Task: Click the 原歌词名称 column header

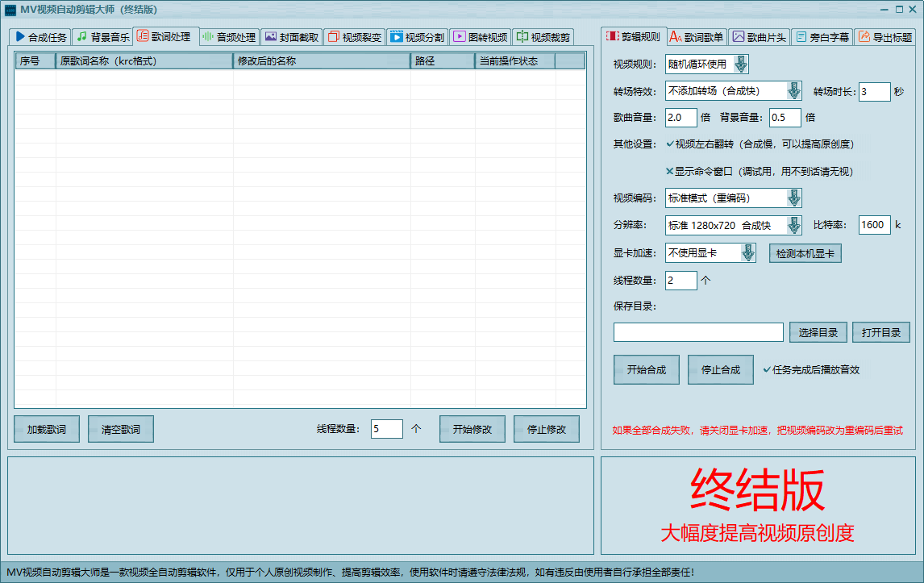Action: click(144, 60)
